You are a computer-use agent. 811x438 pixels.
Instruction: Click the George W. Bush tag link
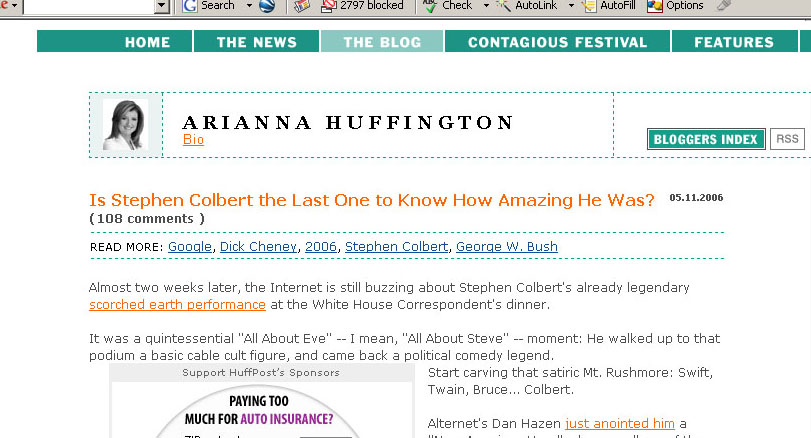pyautogui.click(x=507, y=247)
